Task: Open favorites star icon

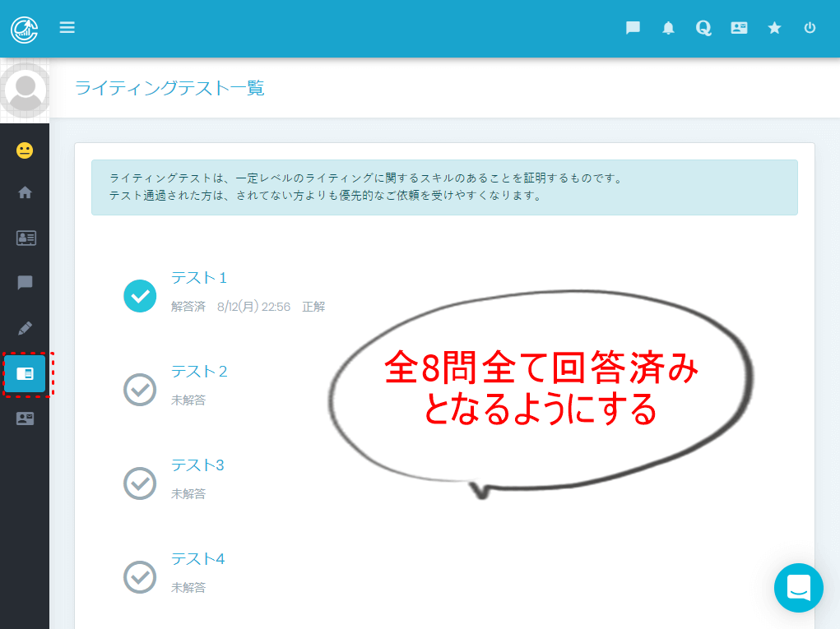Action: click(x=774, y=28)
